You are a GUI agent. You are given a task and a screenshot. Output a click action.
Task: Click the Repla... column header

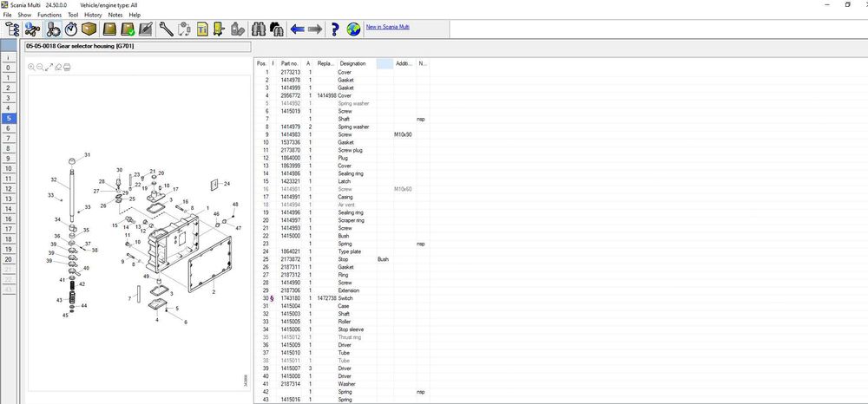tap(326, 63)
